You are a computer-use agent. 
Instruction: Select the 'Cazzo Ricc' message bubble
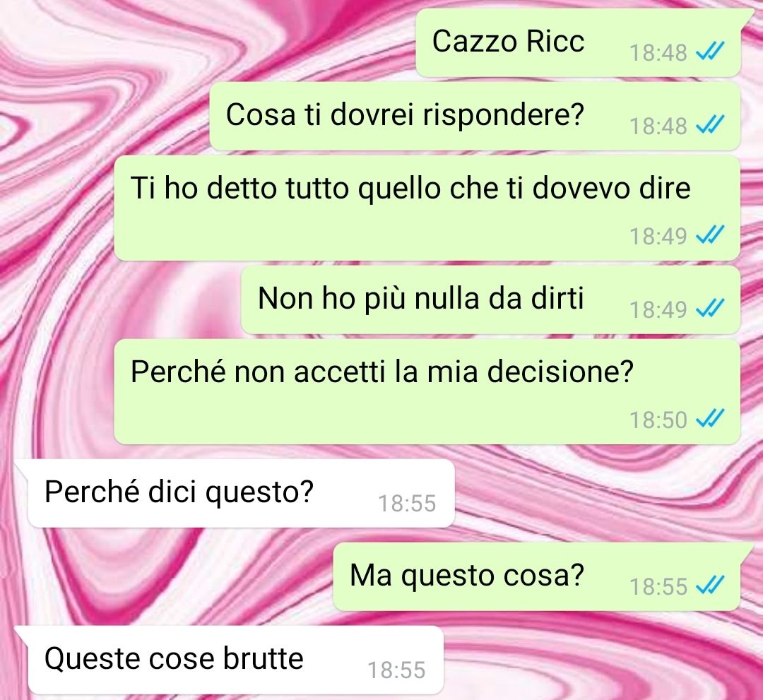[x=579, y=43]
